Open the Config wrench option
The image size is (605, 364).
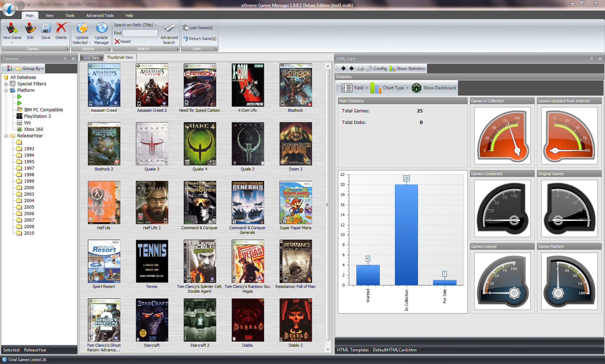coord(377,68)
